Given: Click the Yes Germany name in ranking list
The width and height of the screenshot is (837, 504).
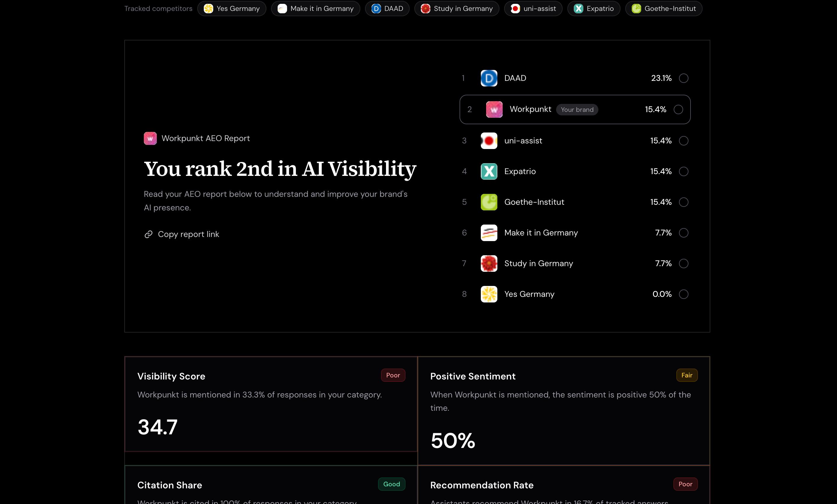Looking at the screenshot, I should (x=529, y=294).
